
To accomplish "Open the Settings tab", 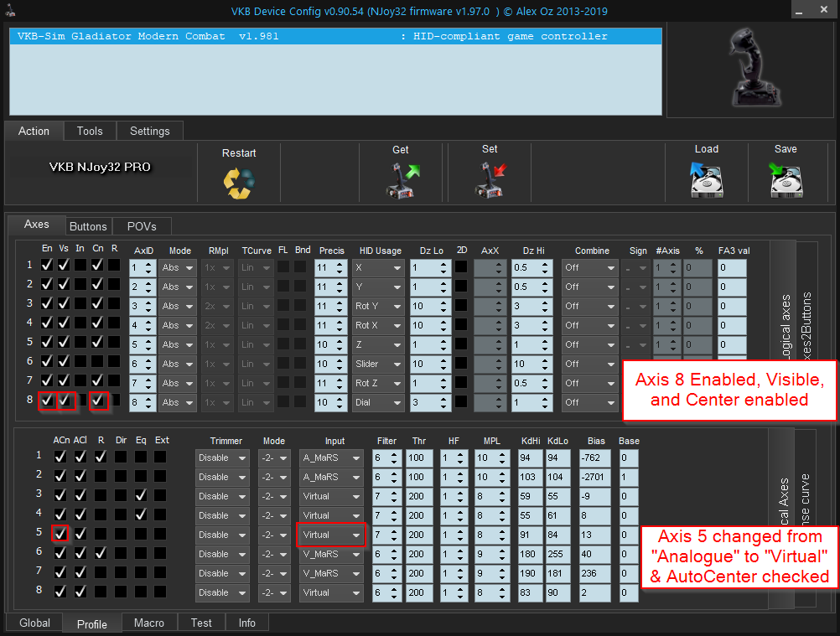I will 150,131.
